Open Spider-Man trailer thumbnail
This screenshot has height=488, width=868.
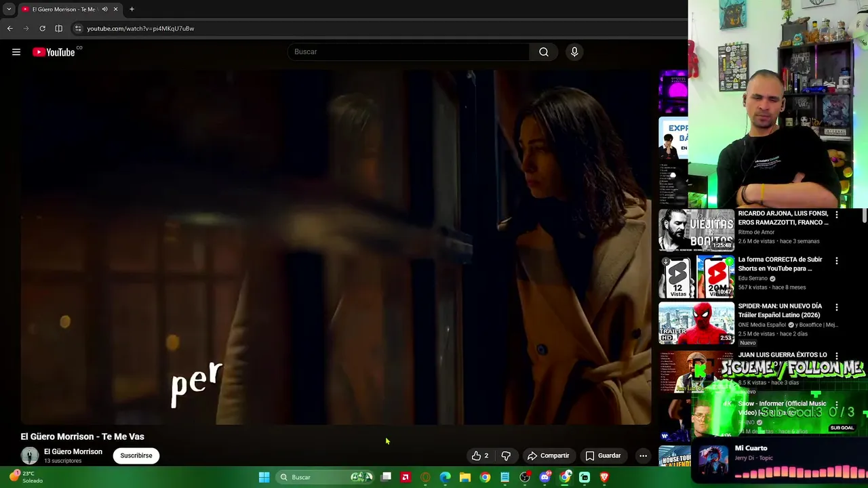(696, 323)
